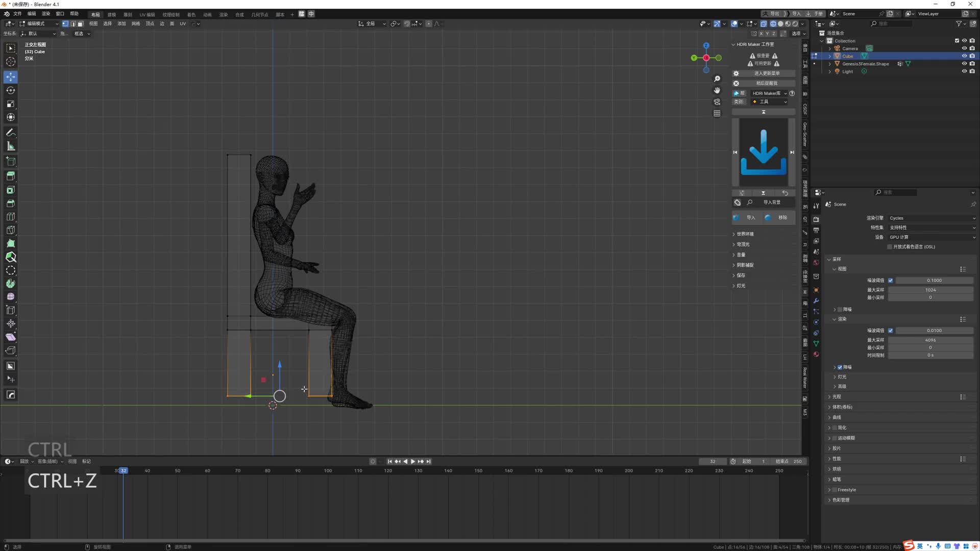980x551 pixels.
Task: Select the Rotate tool in toolbar
Action: coord(11,90)
